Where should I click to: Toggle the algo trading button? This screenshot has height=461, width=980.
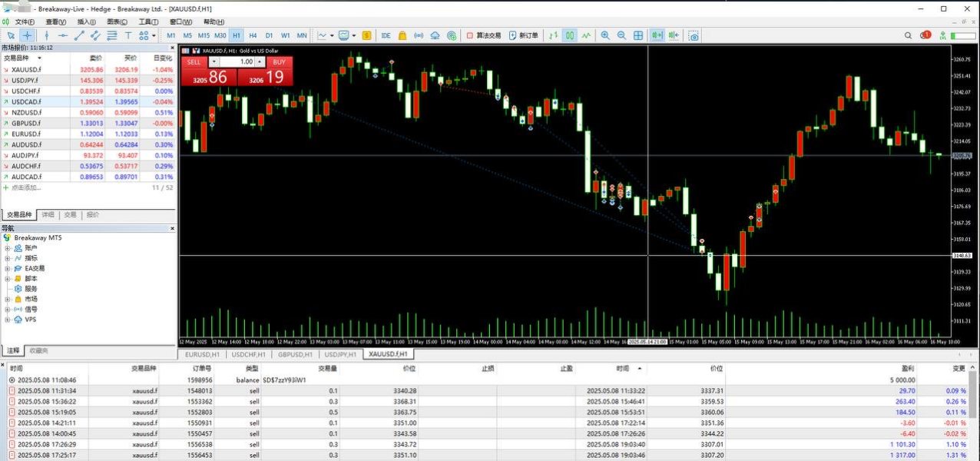484,35
